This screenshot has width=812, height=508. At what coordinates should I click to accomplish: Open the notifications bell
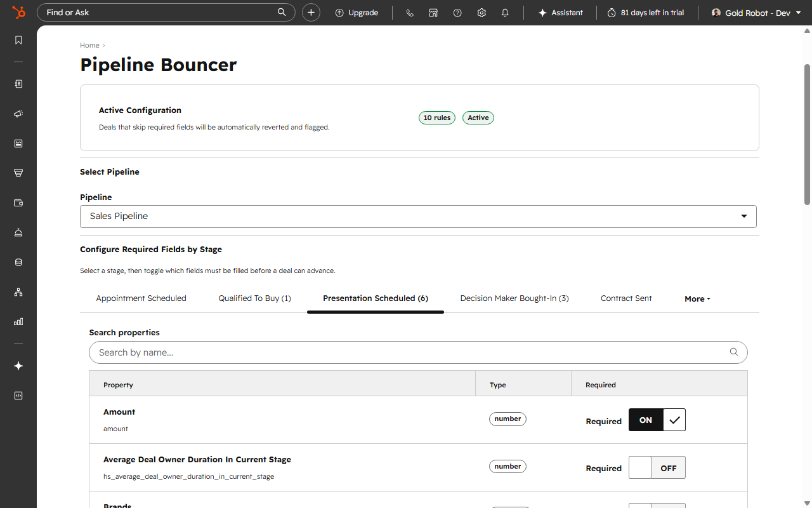[x=505, y=13]
